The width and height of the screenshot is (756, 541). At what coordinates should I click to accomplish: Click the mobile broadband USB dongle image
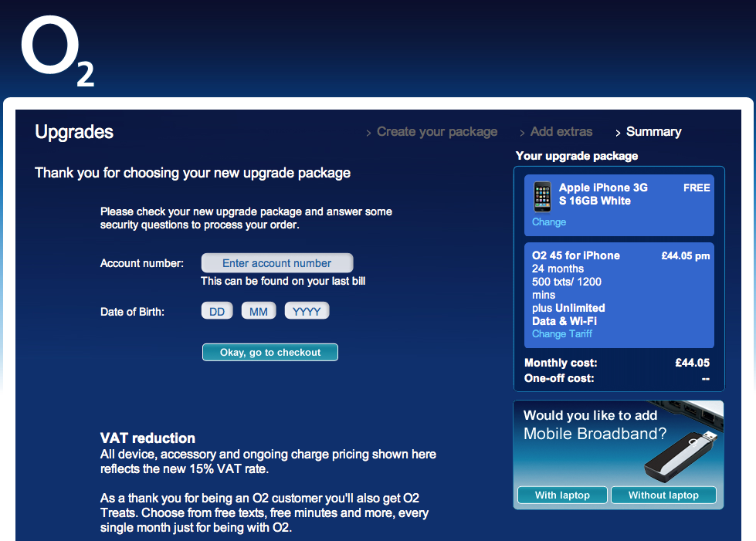(x=681, y=457)
